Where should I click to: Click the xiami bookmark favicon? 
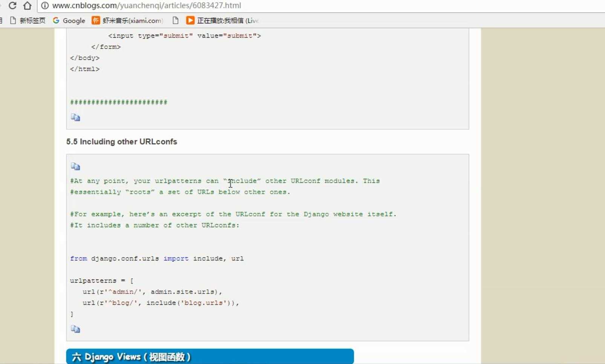(96, 20)
